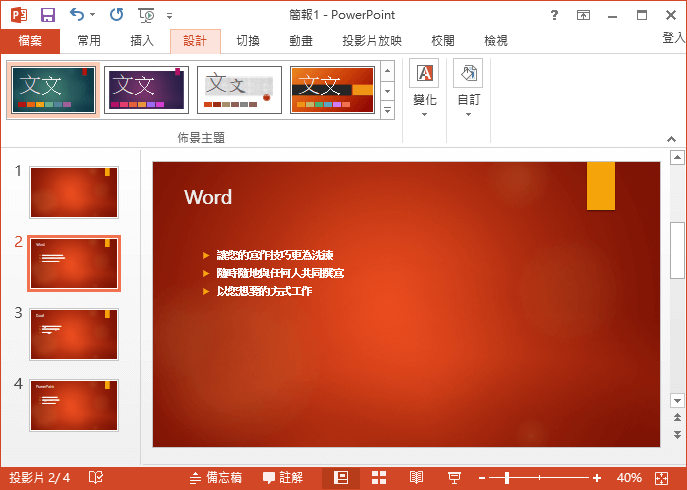Switch to Reading view icon

[x=417, y=478]
